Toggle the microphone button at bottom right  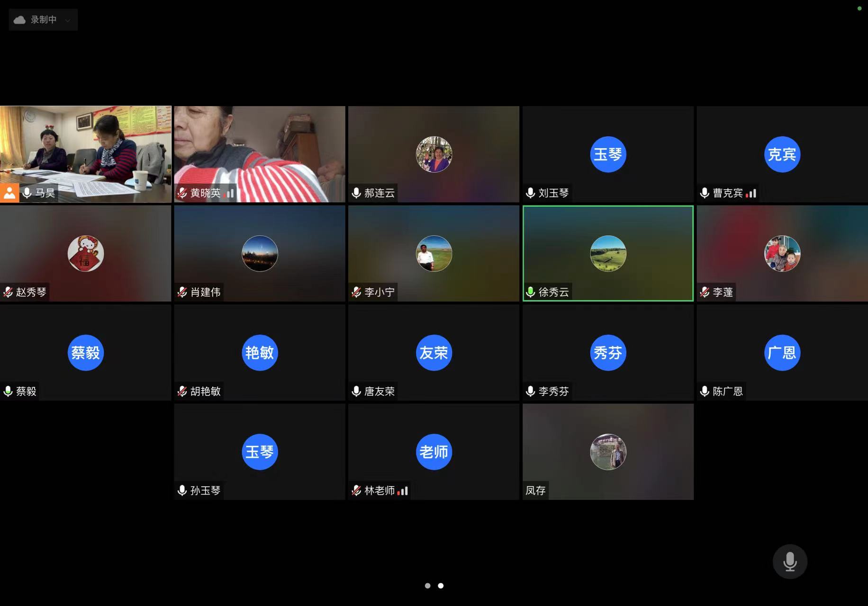click(x=790, y=561)
